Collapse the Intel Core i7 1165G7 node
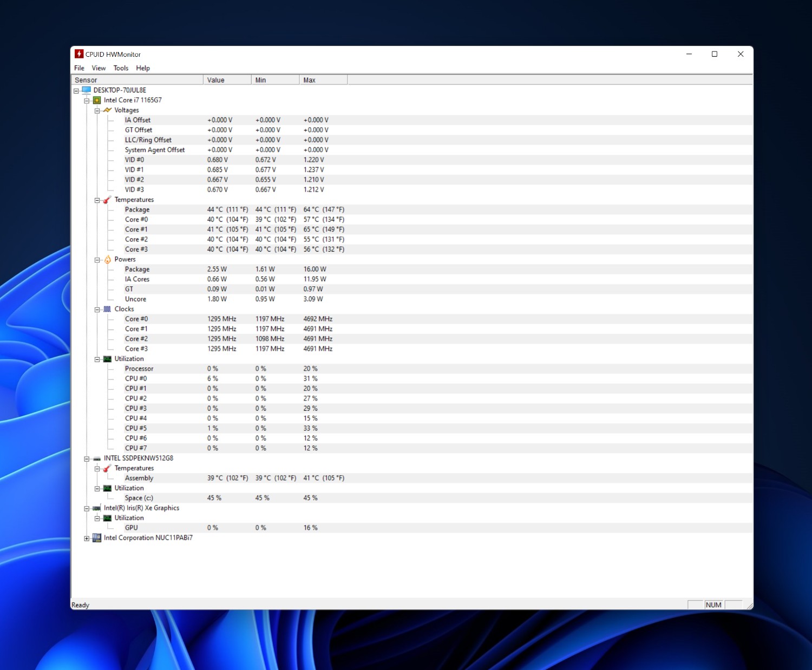812x670 pixels. tap(87, 101)
